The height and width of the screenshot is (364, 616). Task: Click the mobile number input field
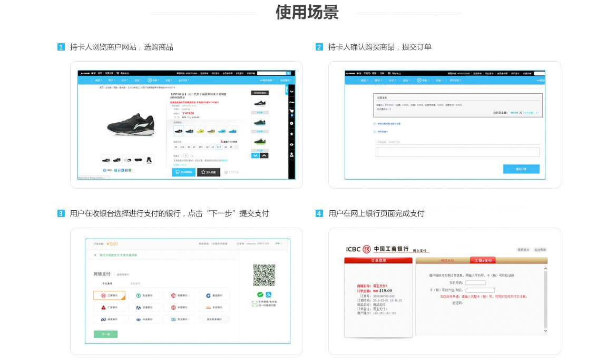point(475,283)
